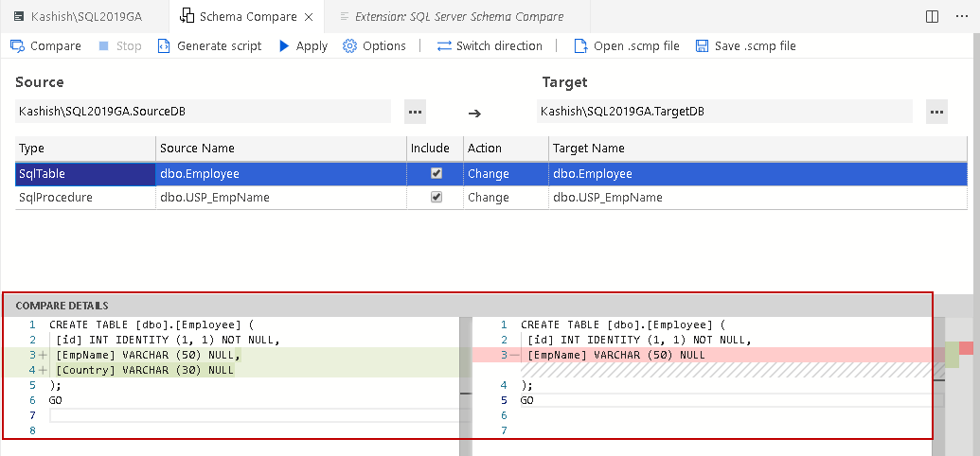Toggle split editor layout icon

coord(933,16)
